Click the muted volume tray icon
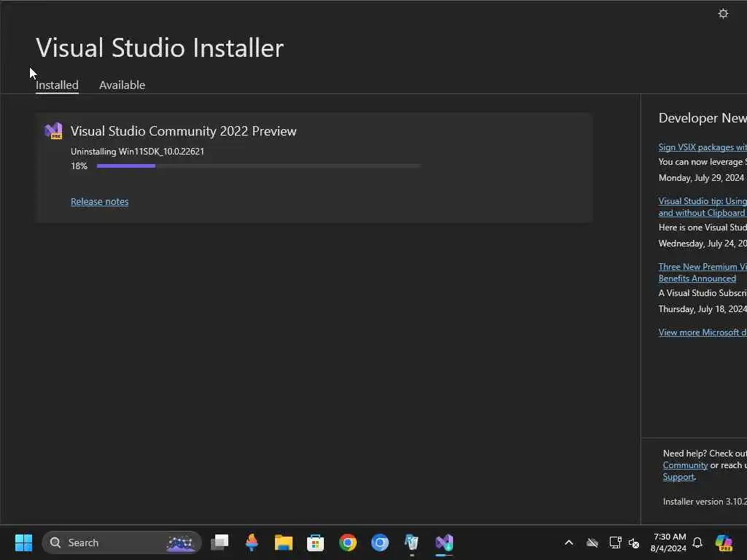 pos(634,542)
